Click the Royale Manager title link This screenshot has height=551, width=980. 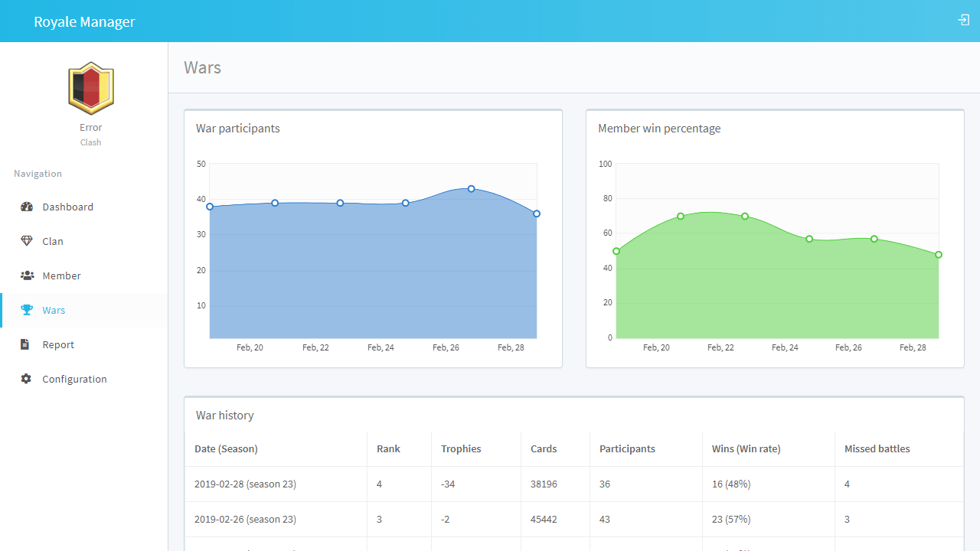point(84,21)
